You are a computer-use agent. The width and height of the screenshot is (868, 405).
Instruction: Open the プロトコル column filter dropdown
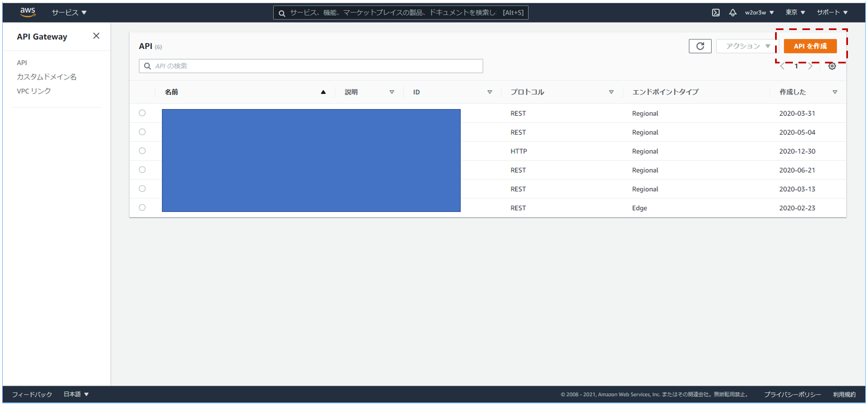tap(611, 92)
